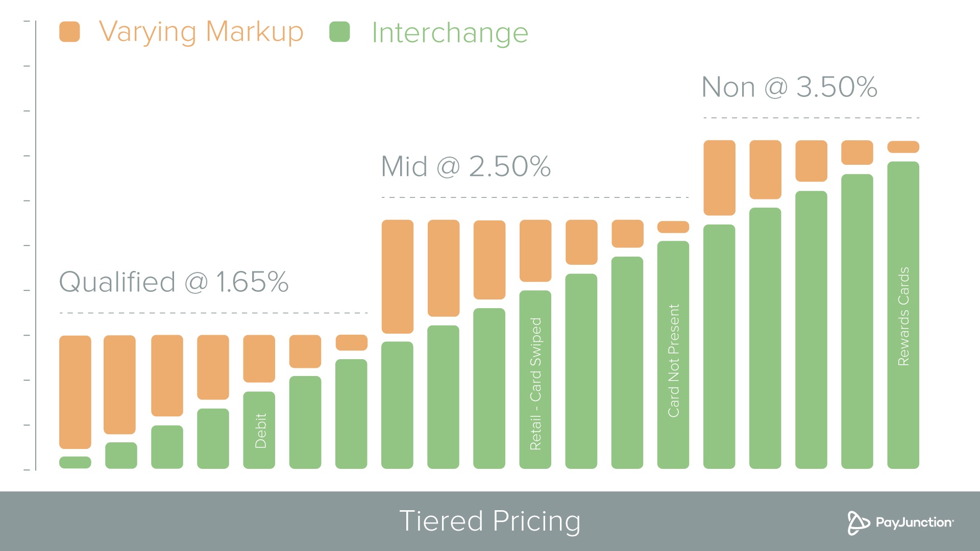Click orange markup above Card Not Present
Screen dimensions: 980x551
(673, 227)
